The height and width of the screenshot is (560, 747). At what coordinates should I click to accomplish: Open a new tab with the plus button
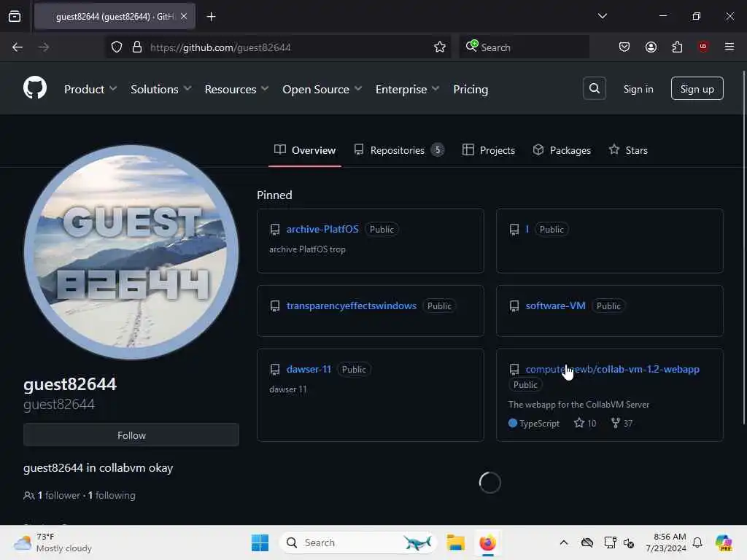(x=211, y=17)
